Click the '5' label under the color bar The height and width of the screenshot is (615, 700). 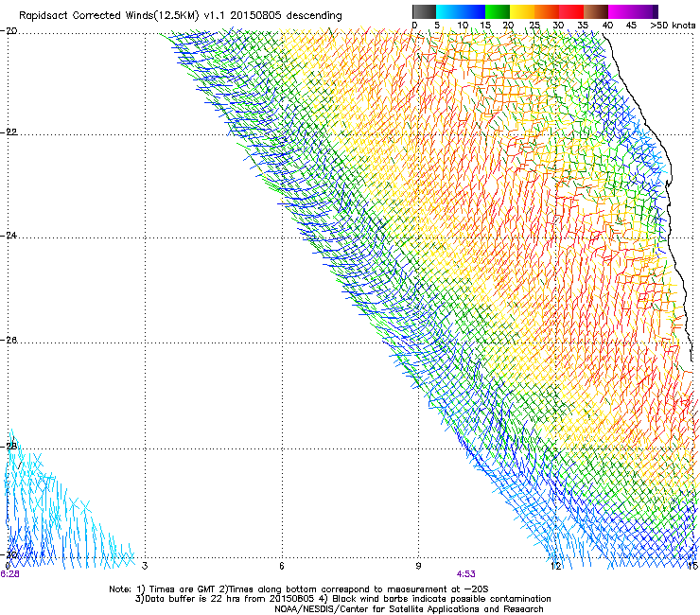437,26
